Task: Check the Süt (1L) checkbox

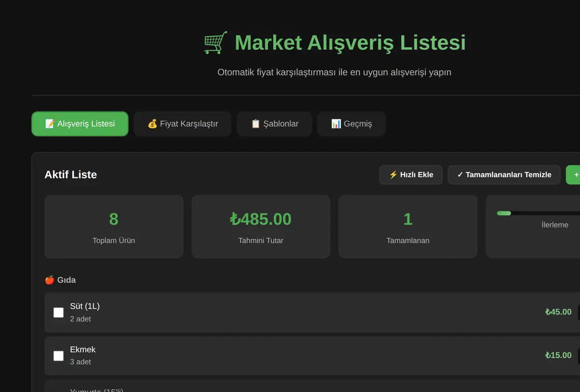Action: 58,313
